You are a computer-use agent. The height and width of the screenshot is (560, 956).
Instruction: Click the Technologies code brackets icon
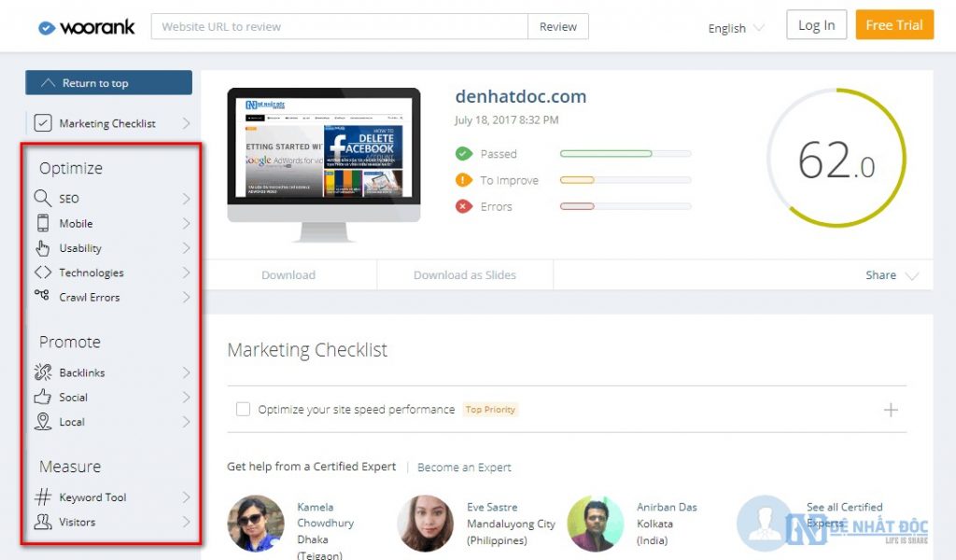coord(43,273)
